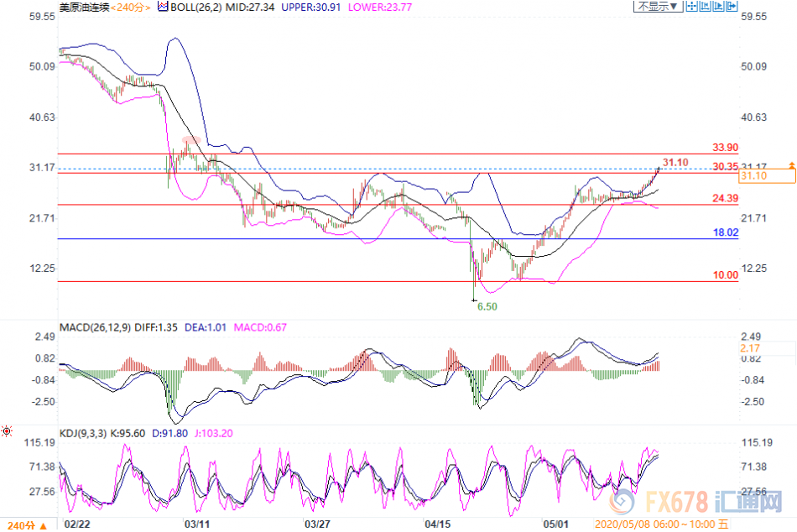Click the 03/27 date on time axis

[316, 524]
